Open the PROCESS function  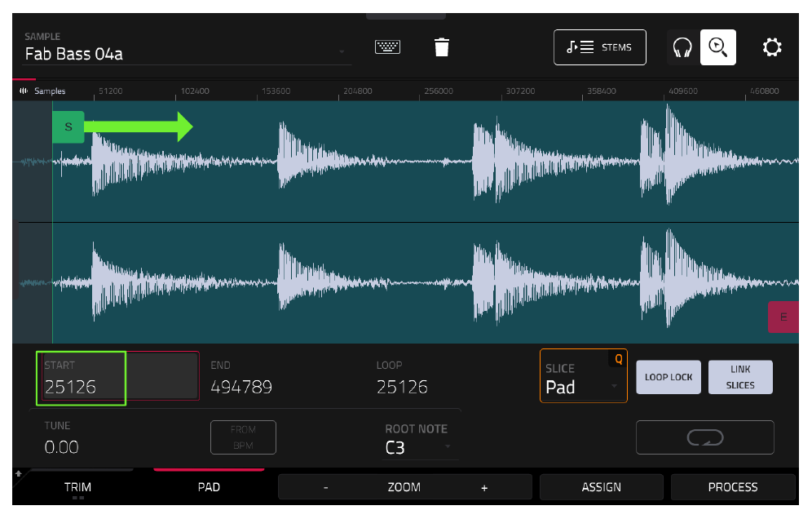733,487
